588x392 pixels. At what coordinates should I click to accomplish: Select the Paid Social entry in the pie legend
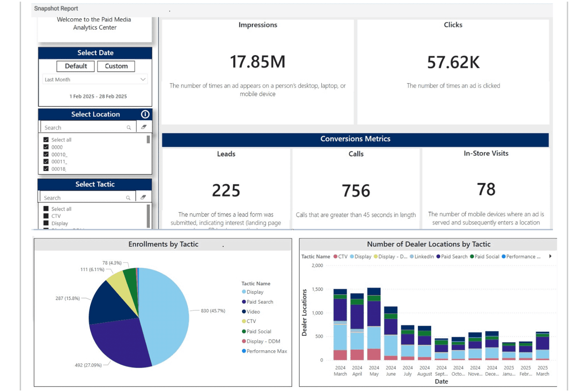tap(257, 331)
